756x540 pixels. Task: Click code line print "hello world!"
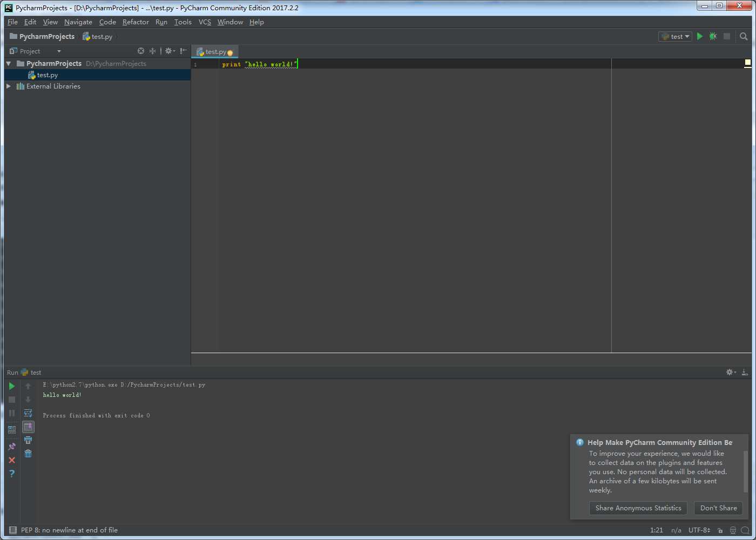(x=260, y=64)
